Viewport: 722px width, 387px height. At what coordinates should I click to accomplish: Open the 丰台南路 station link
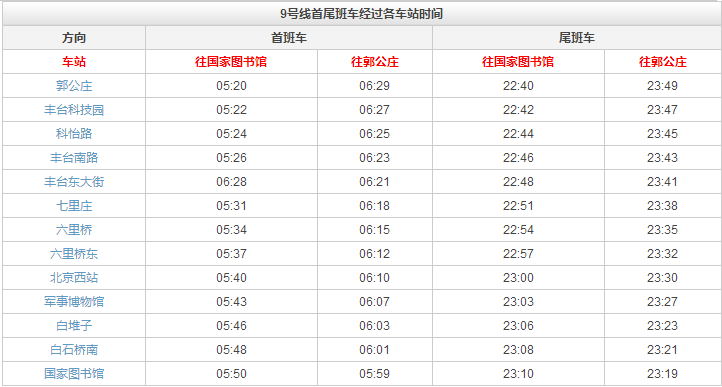(74, 158)
